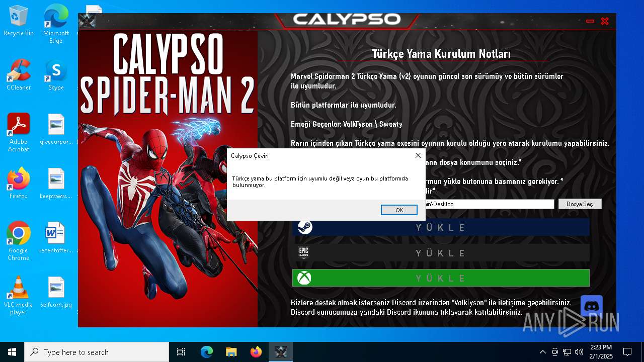This screenshot has width=644, height=362.
Task: Select the recentoffer Word document
Action: [x=56, y=238]
